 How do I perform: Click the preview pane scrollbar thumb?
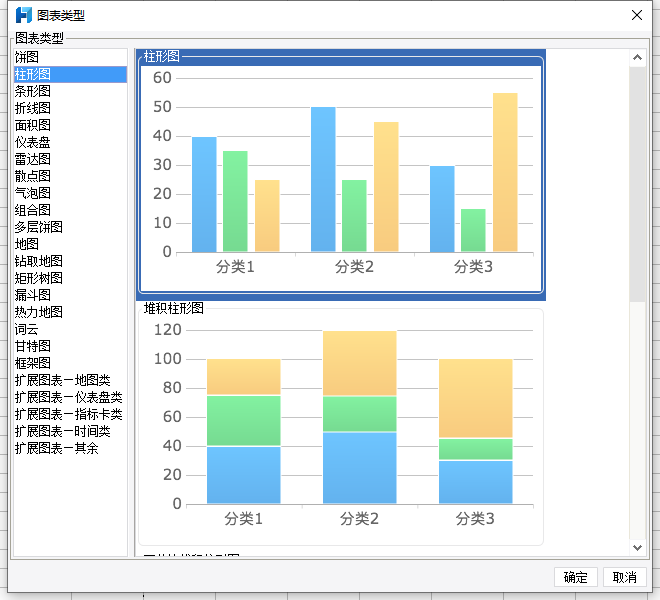[x=637, y=184]
